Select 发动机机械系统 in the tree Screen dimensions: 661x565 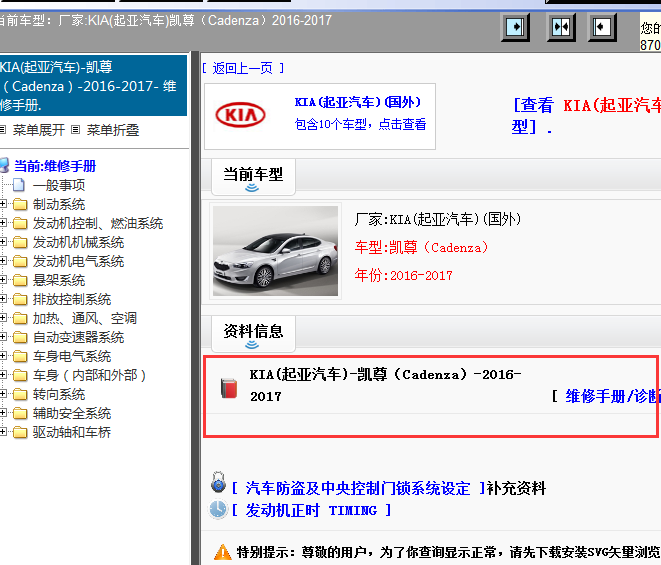pos(78,242)
